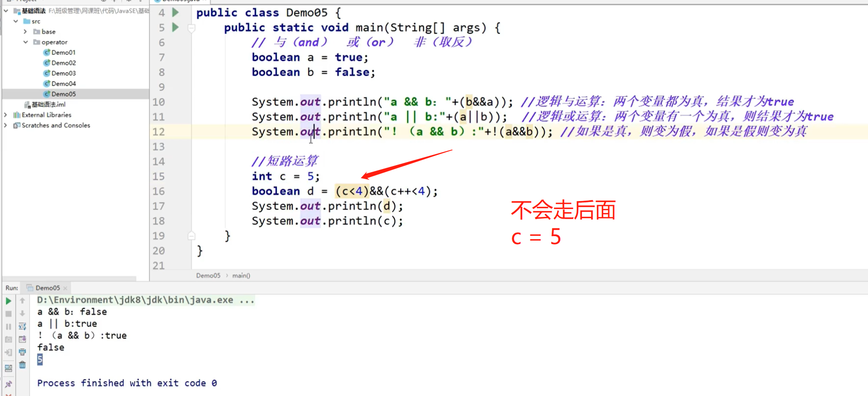Collapse the 基础语法 project root
868x396 pixels.
(x=6, y=11)
